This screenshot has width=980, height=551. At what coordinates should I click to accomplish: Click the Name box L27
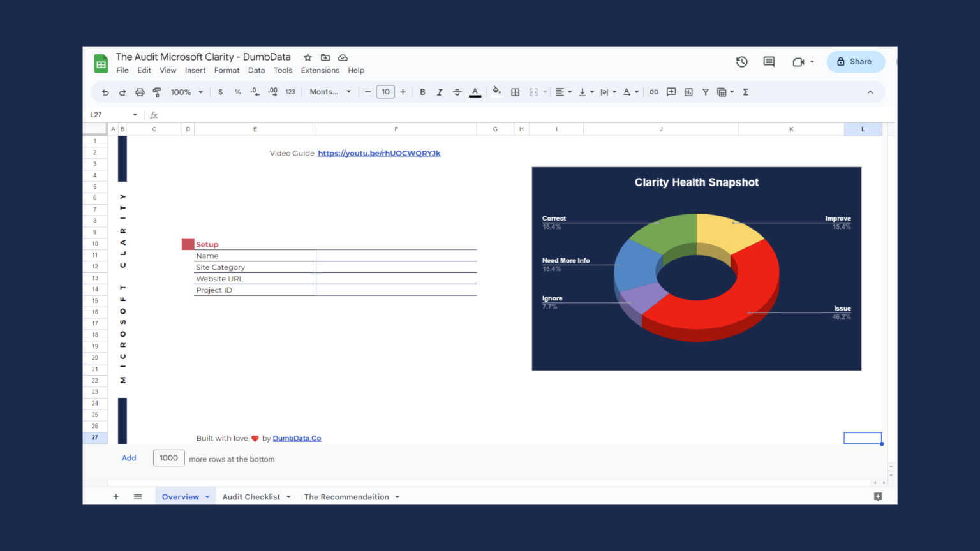(114, 115)
